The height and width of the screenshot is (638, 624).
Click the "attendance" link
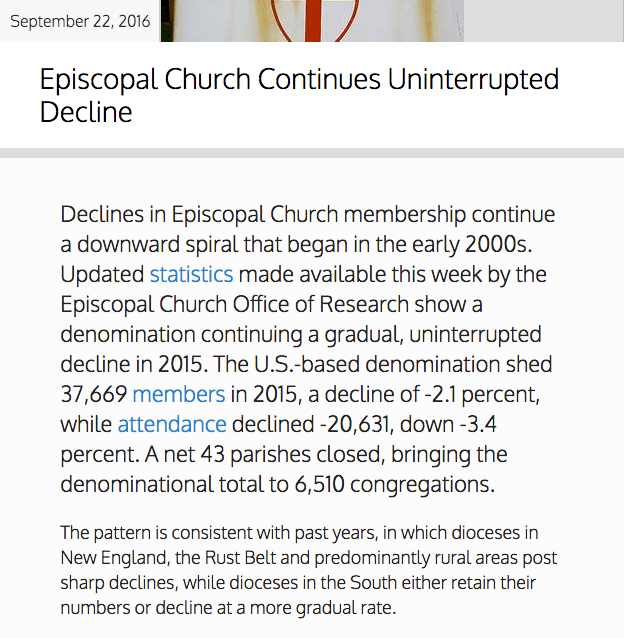pyautogui.click(x=172, y=424)
